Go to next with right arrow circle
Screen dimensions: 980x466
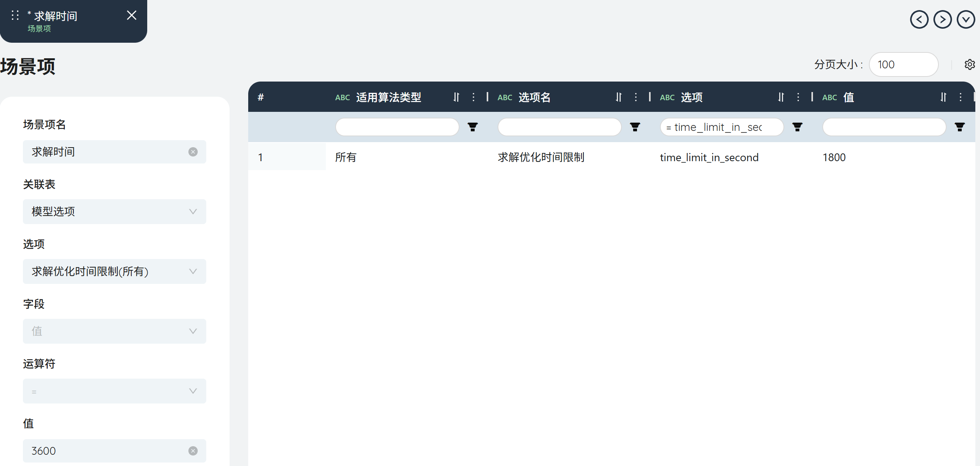click(942, 19)
